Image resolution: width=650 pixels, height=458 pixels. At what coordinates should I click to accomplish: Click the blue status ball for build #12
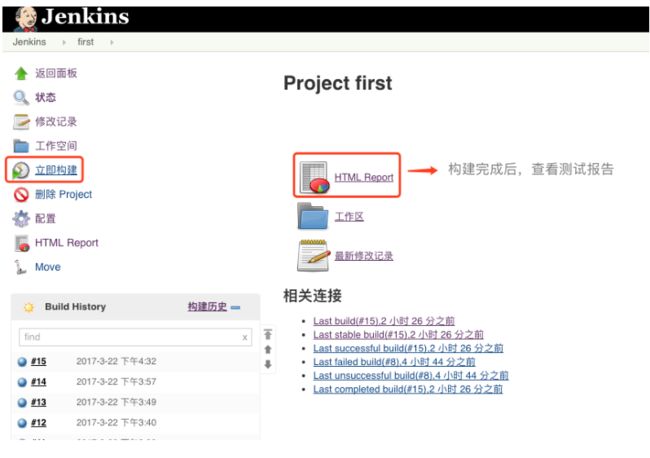[x=22, y=423]
